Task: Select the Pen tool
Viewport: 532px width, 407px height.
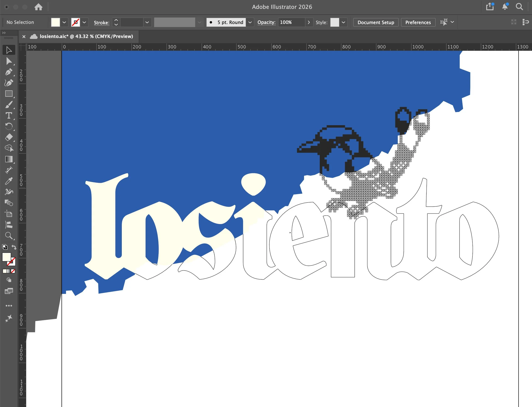Action: click(9, 72)
